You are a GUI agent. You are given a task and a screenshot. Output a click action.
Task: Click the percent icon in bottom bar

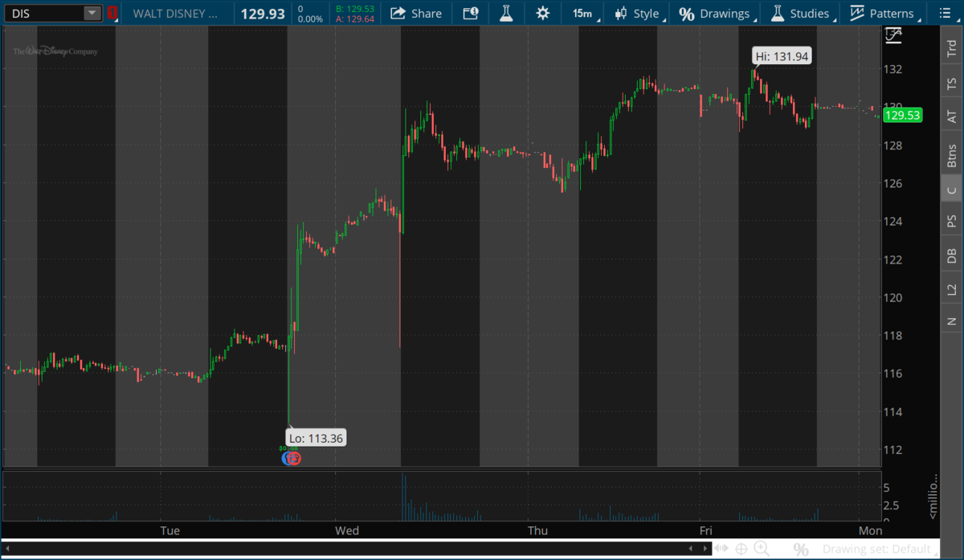800,550
